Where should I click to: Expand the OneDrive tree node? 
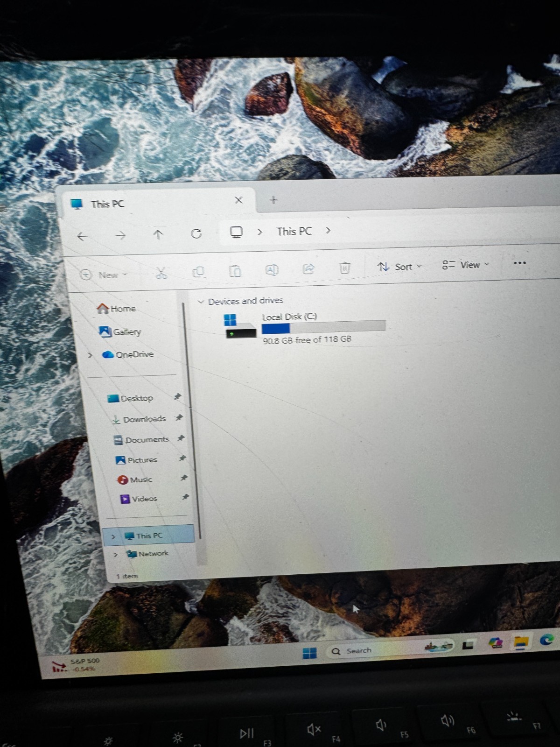(90, 355)
